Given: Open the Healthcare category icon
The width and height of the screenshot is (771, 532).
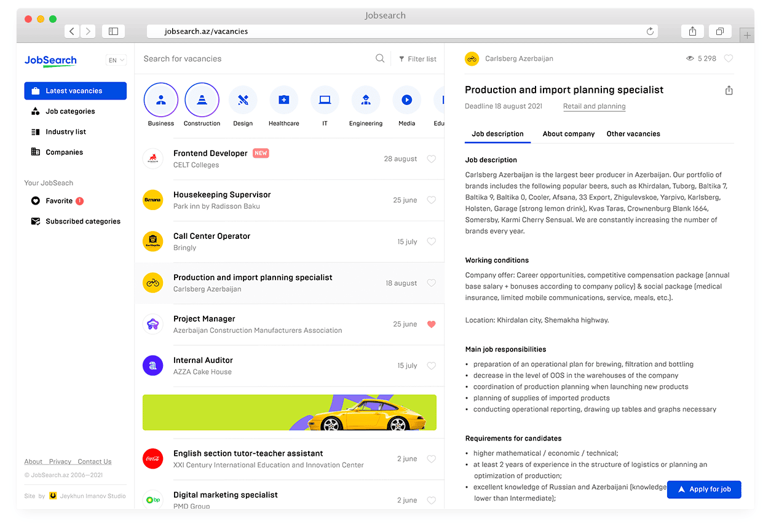Looking at the screenshot, I should tap(283, 100).
